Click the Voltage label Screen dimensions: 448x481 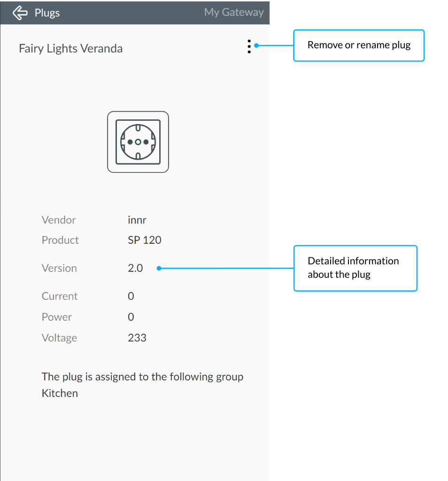59,338
